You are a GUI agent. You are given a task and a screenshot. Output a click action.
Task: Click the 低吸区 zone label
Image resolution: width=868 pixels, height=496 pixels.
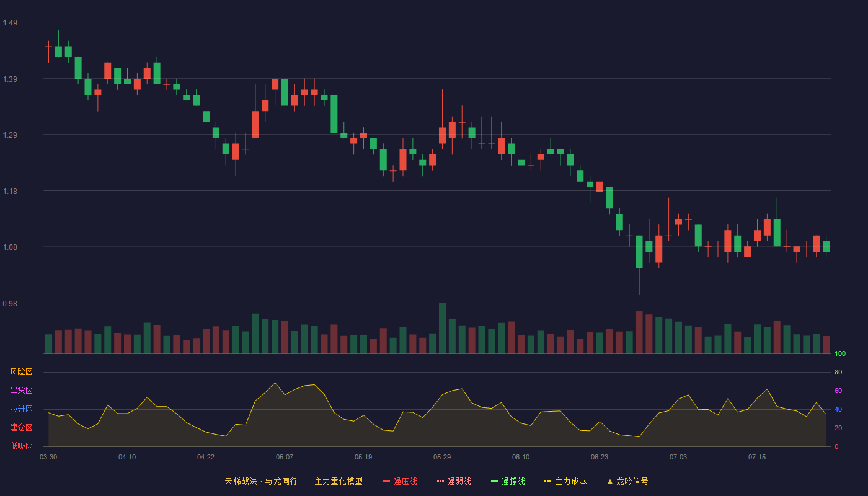click(21, 446)
